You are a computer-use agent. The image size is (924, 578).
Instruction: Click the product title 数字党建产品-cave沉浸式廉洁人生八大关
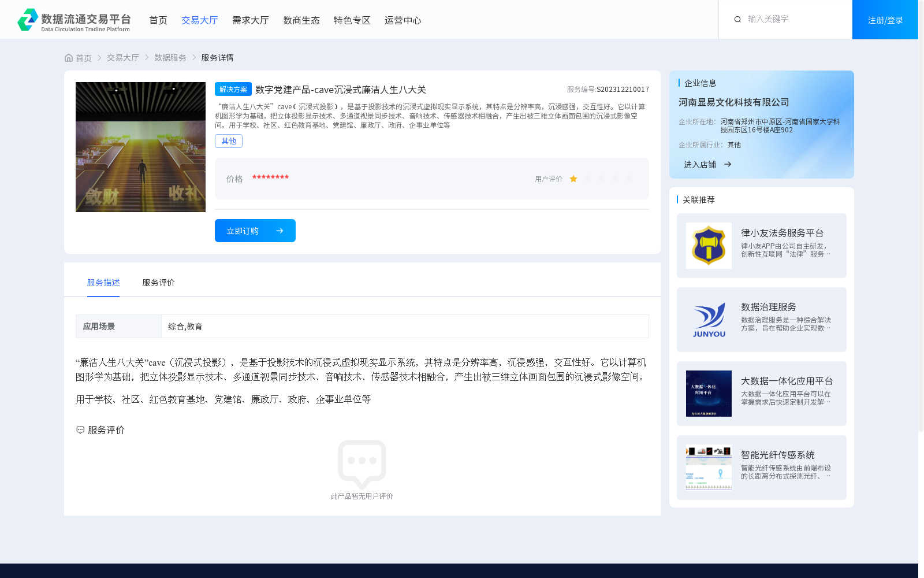341,90
